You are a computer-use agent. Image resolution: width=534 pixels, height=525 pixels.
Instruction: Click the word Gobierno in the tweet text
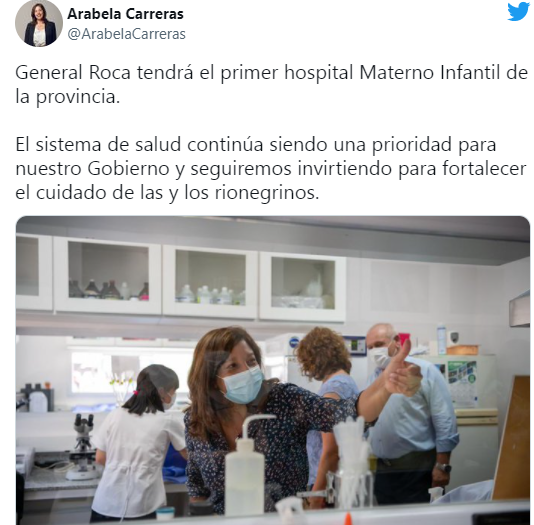click(128, 169)
